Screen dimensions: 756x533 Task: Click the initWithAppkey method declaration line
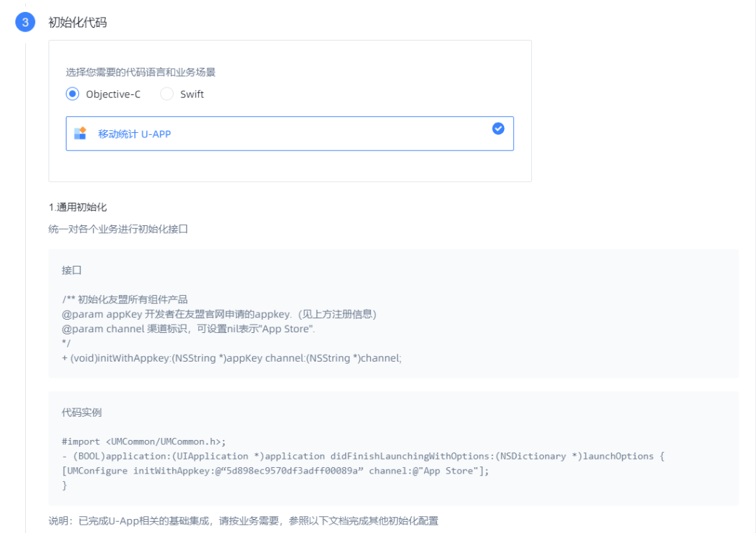232,358
